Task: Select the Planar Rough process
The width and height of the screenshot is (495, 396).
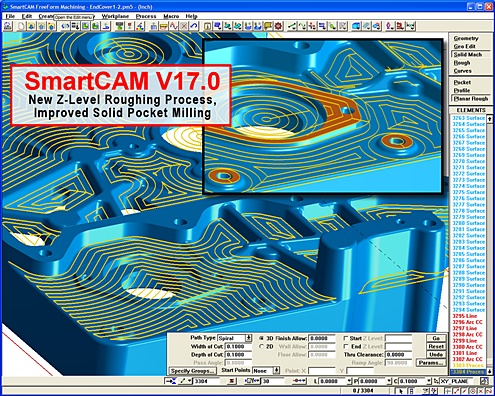Action: (x=471, y=99)
